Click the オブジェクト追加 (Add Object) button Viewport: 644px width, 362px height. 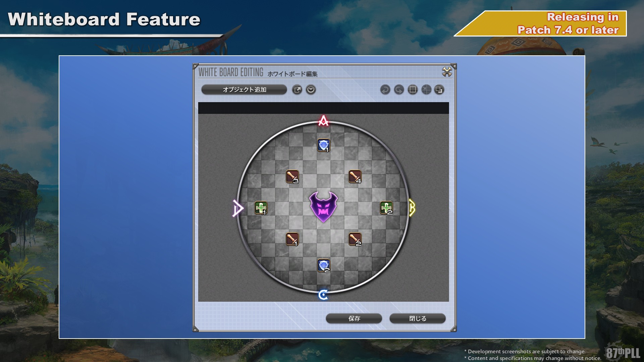pyautogui.click(x=244, y=89)
